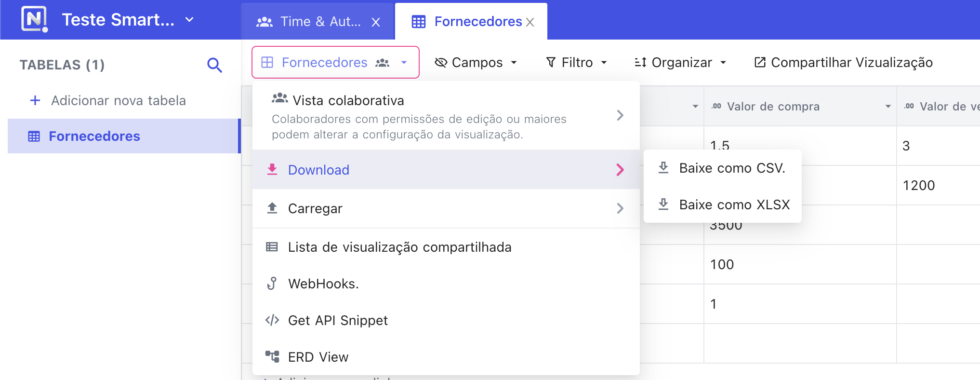Click the Compartilhar Vizualização share icon
This screenshot has height=380, width=980.
[760, 62]
